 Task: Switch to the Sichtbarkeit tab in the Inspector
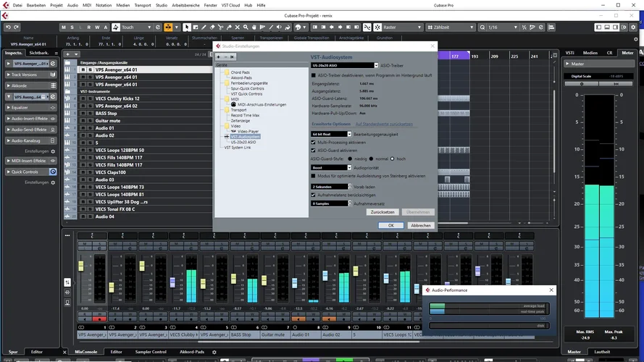pos(39,53)
